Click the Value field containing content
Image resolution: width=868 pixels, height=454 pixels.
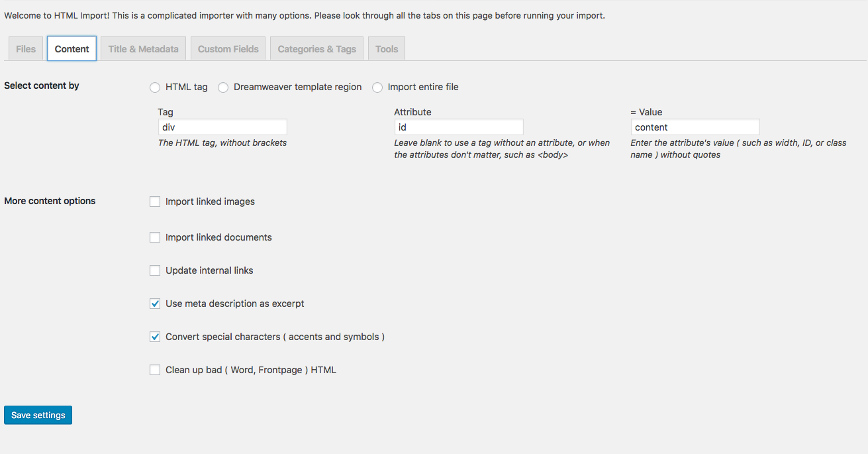695,127
